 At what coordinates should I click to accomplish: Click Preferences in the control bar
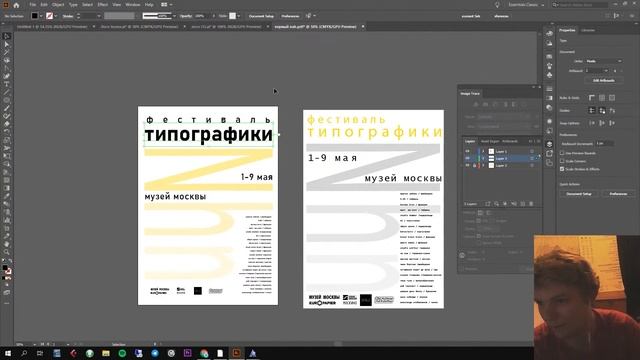coord(290,16)
